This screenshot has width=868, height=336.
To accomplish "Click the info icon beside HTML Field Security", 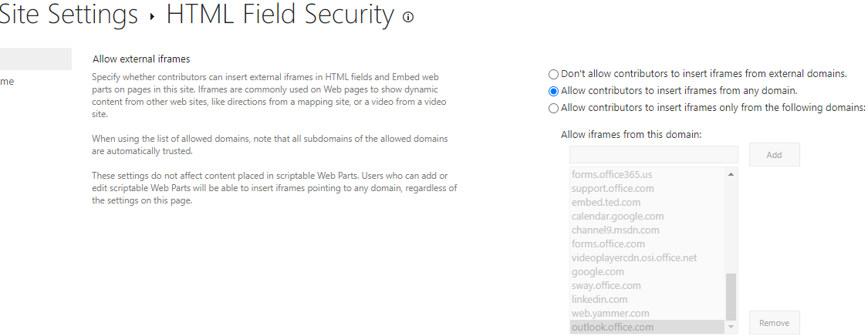I will point(408,17).
